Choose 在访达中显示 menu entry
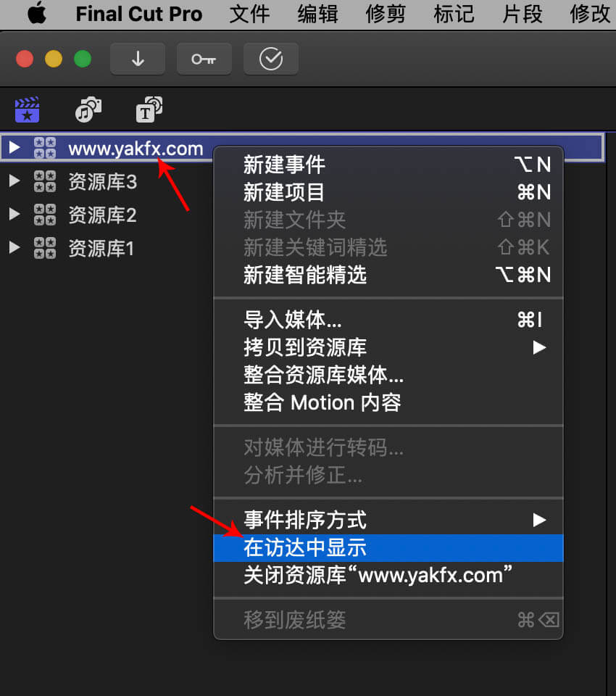The height and width of the screenshot is (696, 616). [x=388, y=548]
